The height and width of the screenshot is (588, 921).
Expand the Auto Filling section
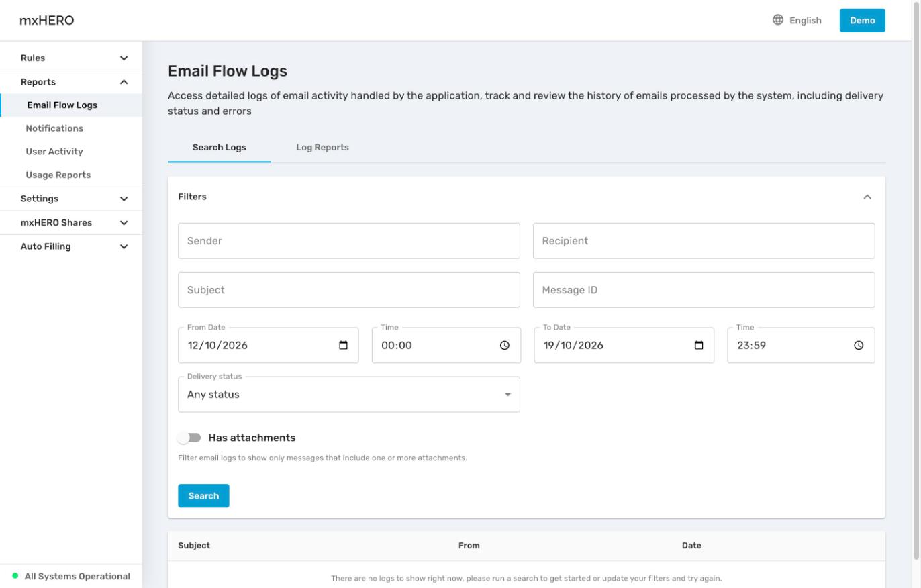(71, 246)
